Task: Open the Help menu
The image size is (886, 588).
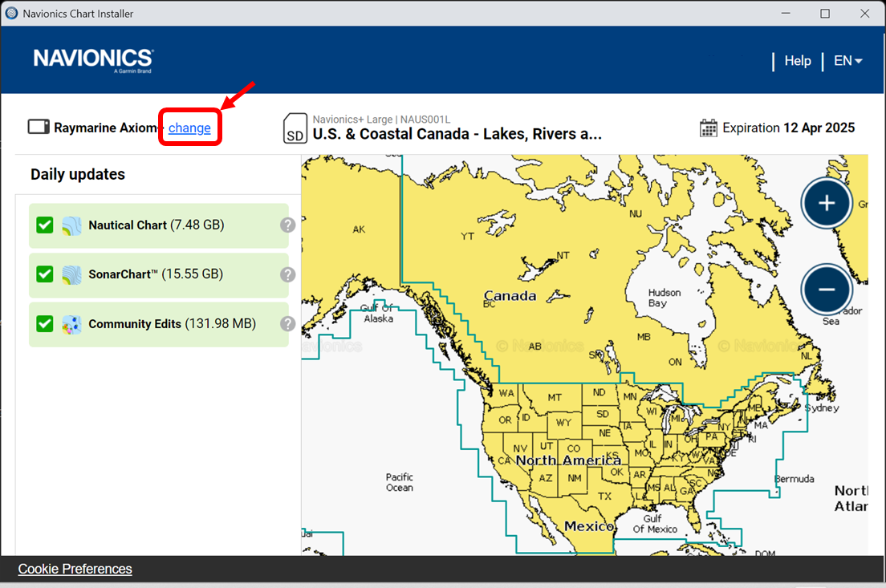Action: pyautogui.click(x=797, y=60)
